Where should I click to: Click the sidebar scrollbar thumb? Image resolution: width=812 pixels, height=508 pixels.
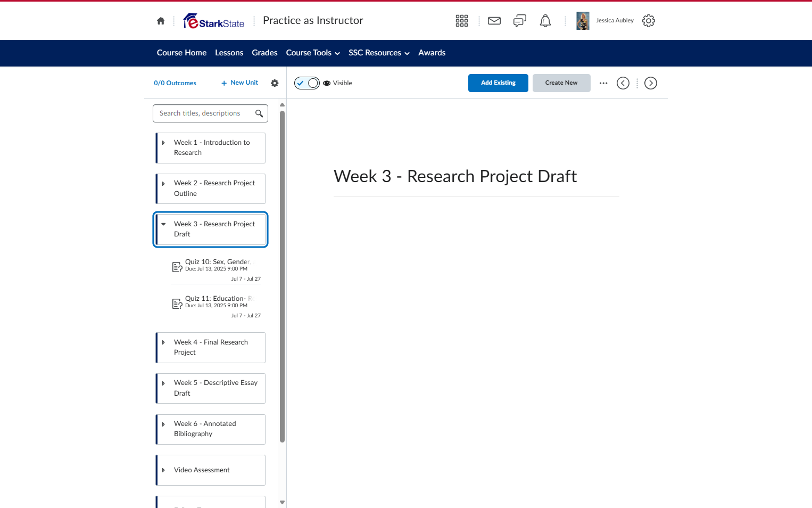(282, 276)
